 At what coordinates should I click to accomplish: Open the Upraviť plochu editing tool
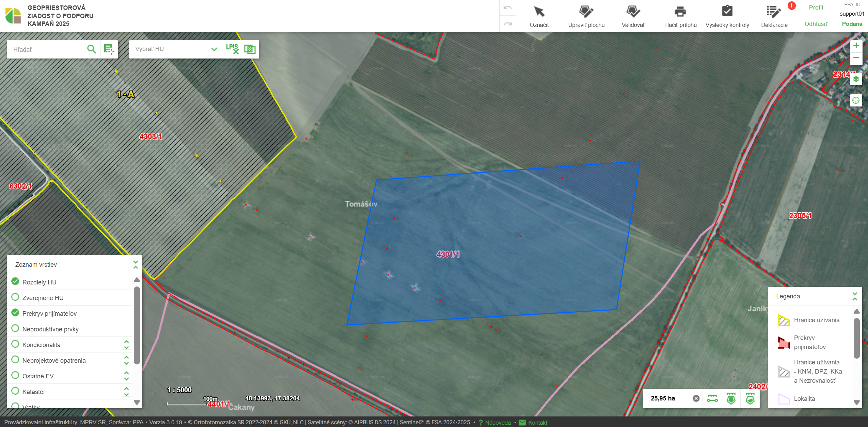[x=586, y=16]
